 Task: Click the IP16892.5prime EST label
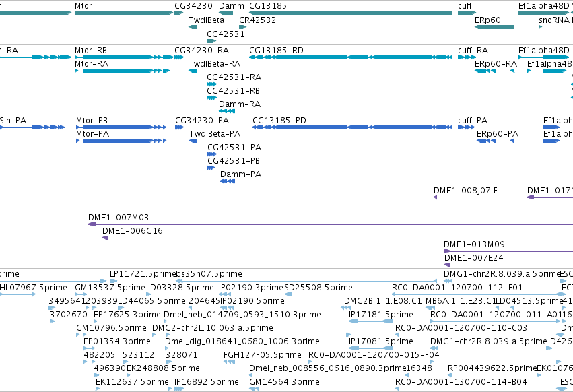(207, 382)
